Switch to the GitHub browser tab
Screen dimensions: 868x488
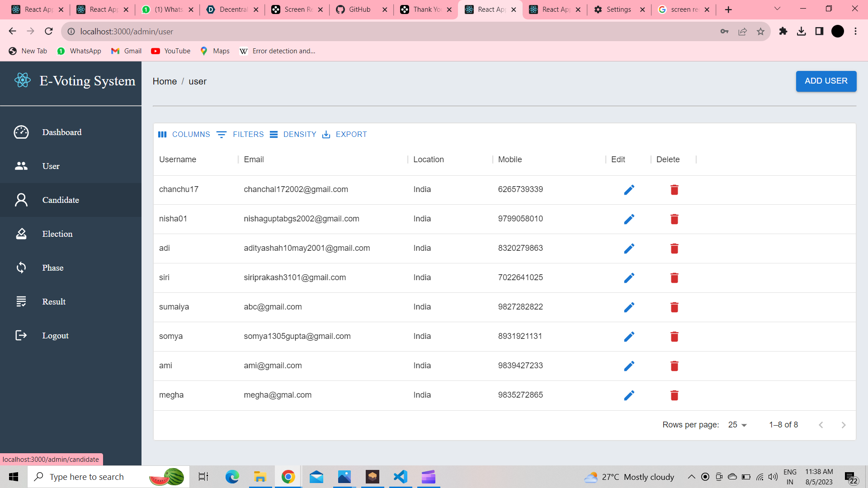click(x=359, y=9)
